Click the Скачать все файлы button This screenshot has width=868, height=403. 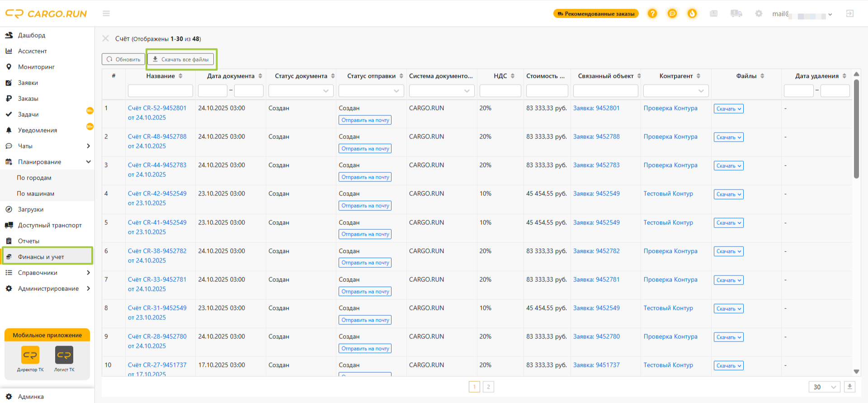coord(181,59)
